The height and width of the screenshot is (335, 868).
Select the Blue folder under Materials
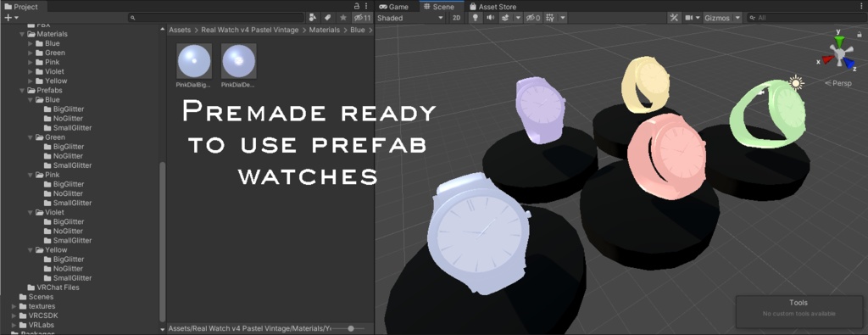click(47, 43)
